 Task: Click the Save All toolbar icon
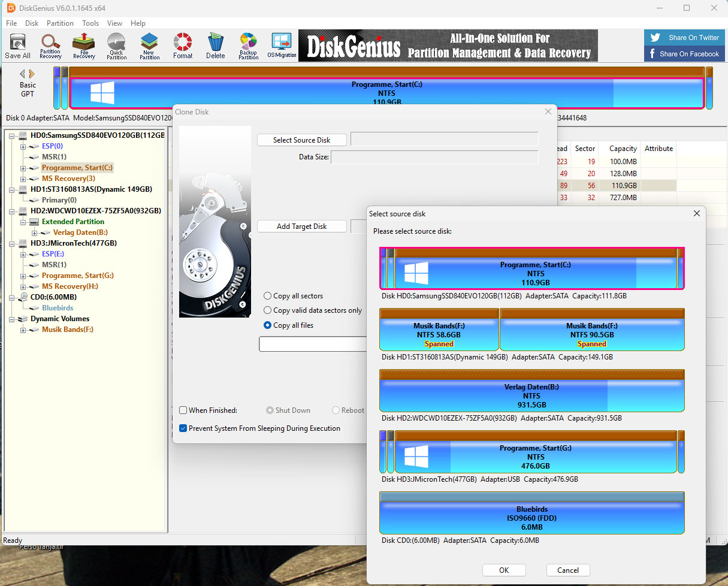pos(17,46)
